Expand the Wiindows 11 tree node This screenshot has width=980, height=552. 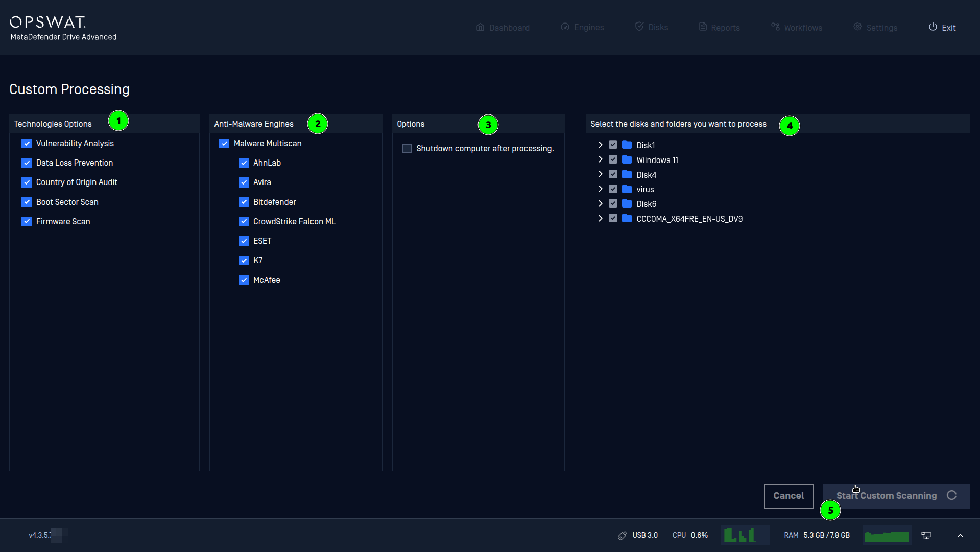pyautogui.click(x=600, y=159)
